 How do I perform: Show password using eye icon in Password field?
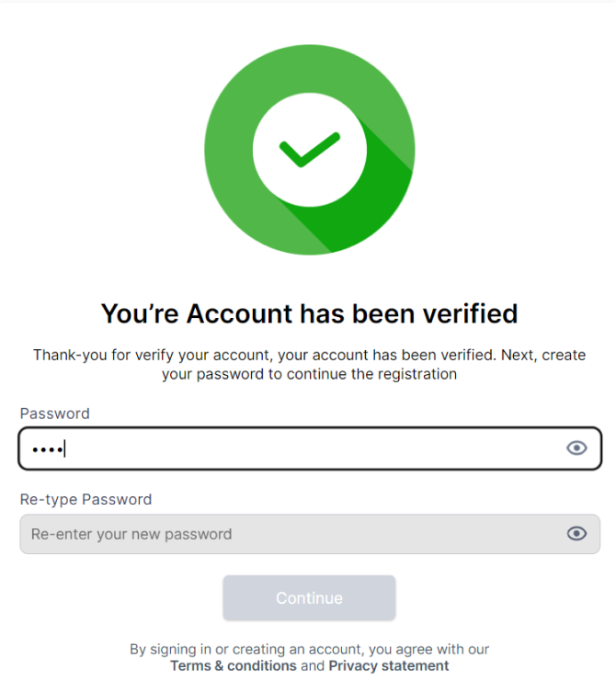576,448
